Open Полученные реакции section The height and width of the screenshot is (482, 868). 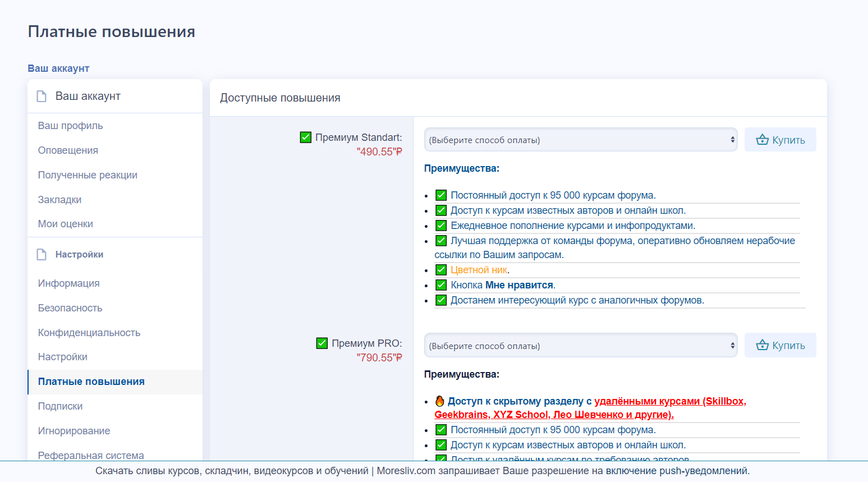(x=115, y=175)
